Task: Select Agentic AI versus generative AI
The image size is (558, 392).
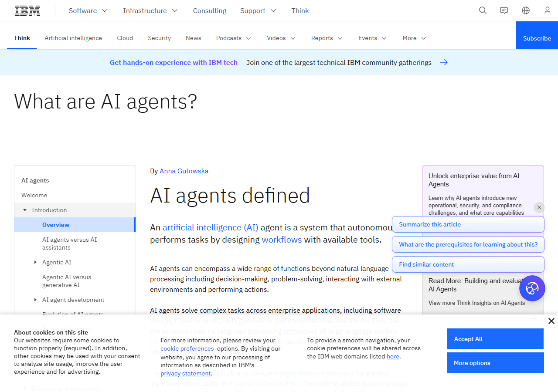Action: (x=75, y=281)
